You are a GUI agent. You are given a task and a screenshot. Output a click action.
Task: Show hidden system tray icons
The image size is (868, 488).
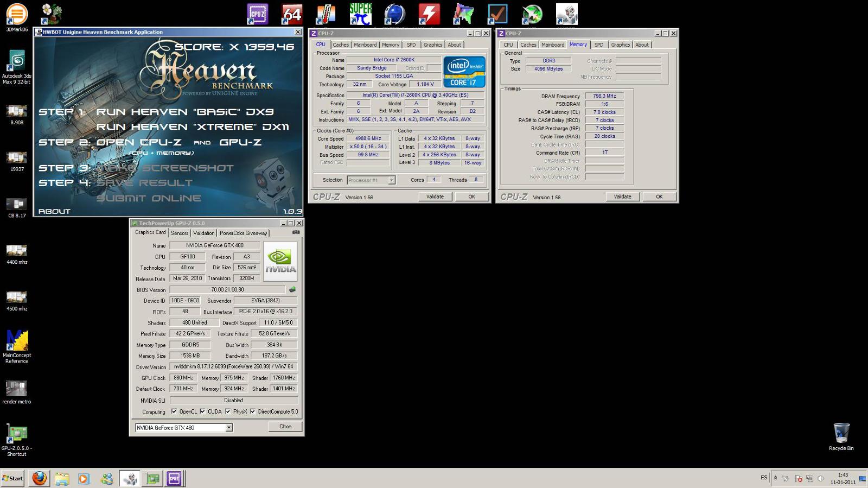tap(775, 478)
